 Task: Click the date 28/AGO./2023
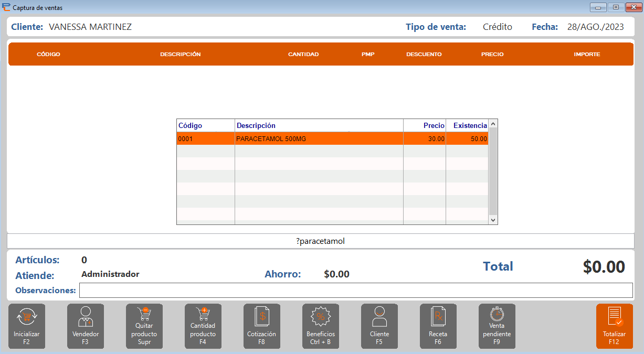click(x=596, y=27)
